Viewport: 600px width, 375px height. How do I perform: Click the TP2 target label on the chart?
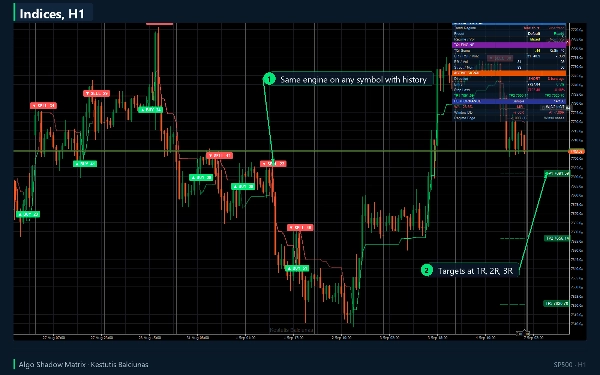557,238
